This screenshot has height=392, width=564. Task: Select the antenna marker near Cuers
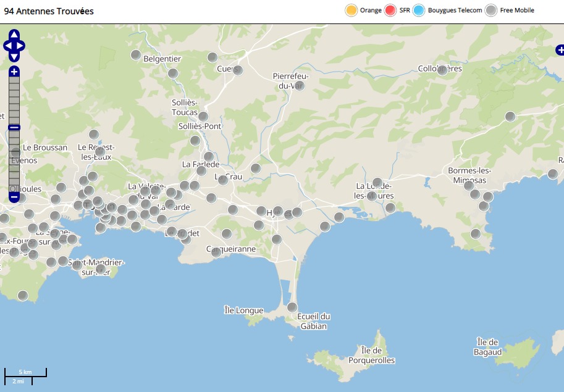237,70
